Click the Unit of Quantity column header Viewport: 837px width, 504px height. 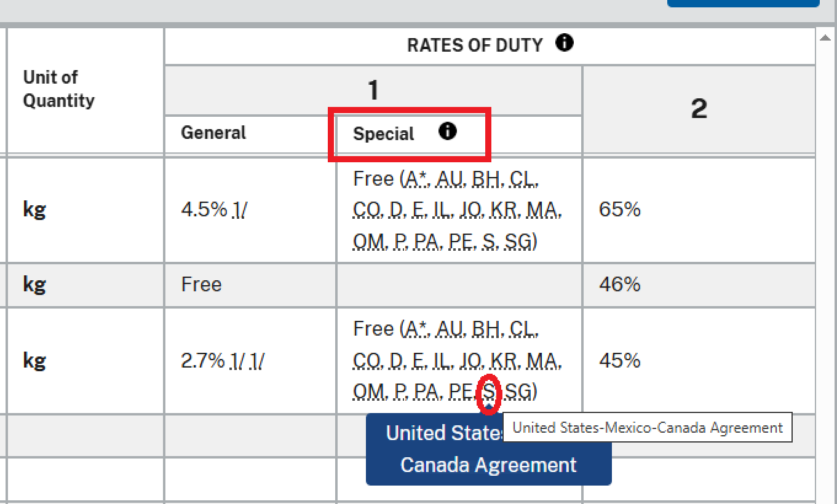coord(59,89)
